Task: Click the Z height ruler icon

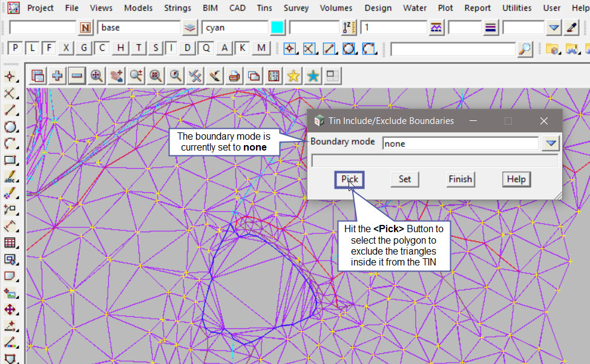Action: point(349,28)
